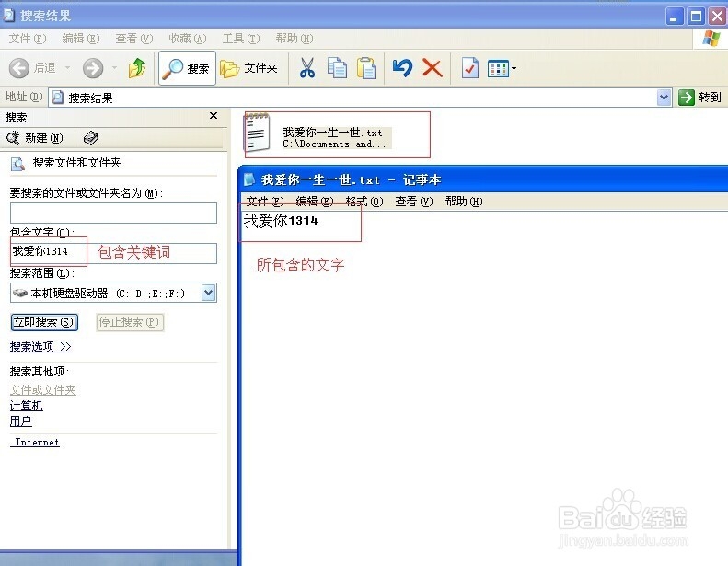
Task: Click the red Delete X icon
Action: point(433,68)
